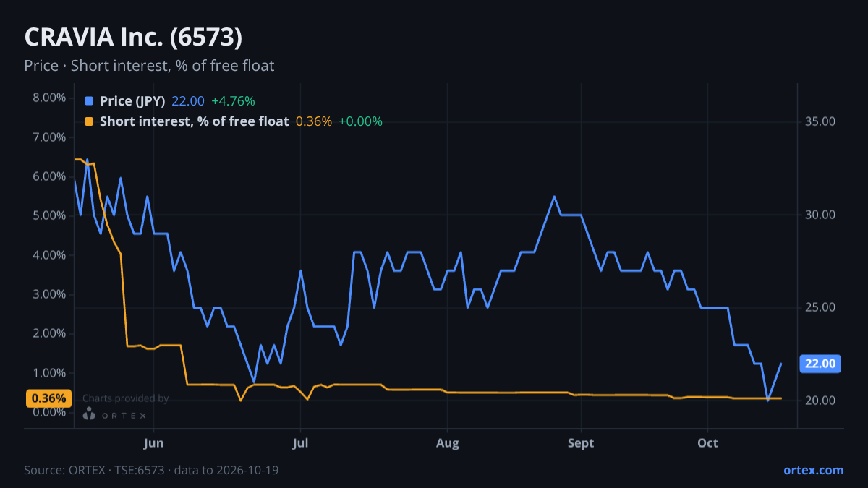
Task: Click the +0.00% short interest change
Action: coord(360,121)
